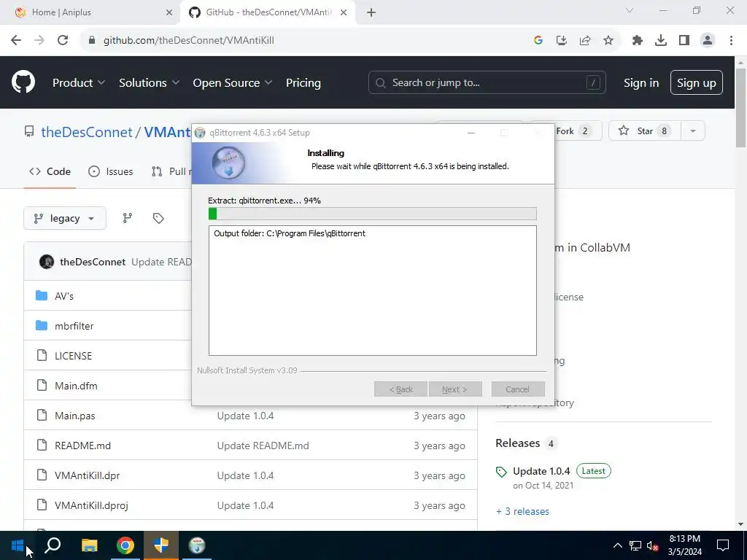
Task: Click qBittorrent setup taskbar icon
Action: 197,545
